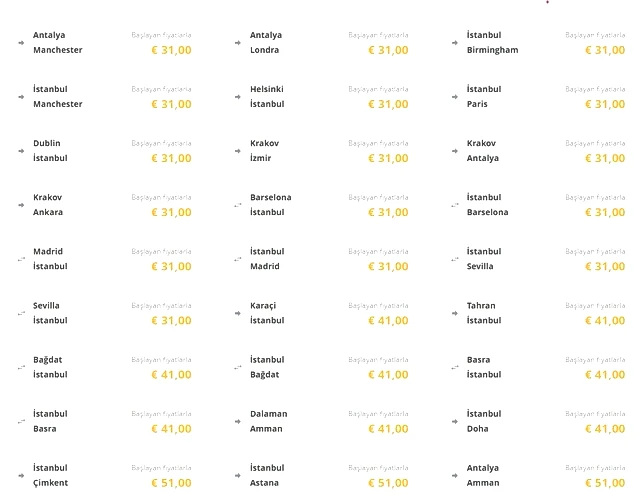Click the round-trip arrows icon beside Barselona İstanbul
640x500 pixels.
tap(238, 205)
